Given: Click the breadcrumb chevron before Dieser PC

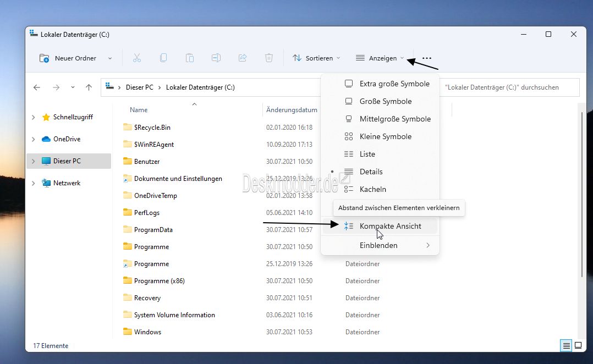Looking at the screenshot, I should coord(119,87).
